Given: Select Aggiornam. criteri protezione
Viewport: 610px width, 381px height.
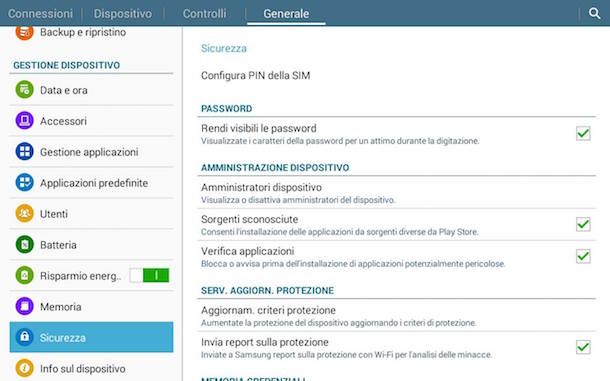Looking at the screenshot, I should (396, 316).
